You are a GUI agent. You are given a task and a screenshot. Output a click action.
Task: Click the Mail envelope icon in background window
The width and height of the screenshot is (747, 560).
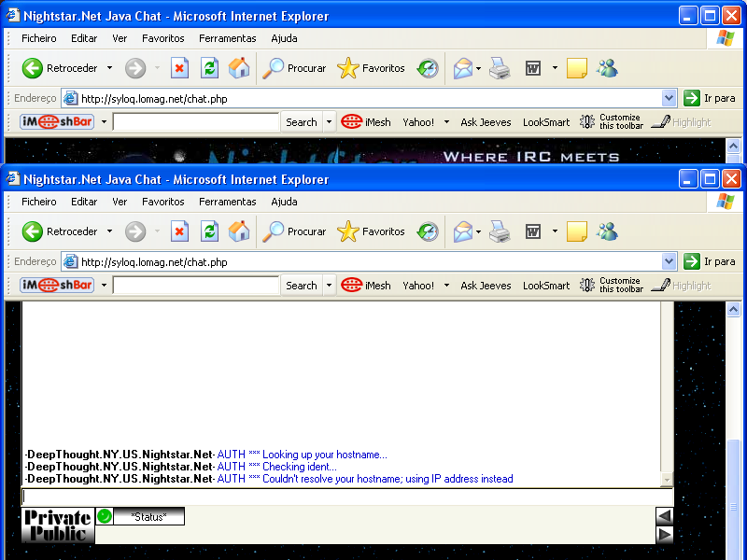point(462,68)
